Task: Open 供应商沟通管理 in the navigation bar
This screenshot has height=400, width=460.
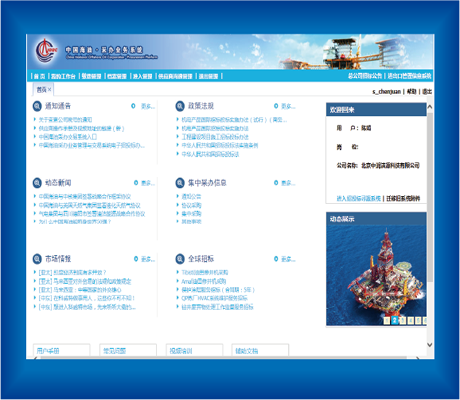Action: (175, 76)
